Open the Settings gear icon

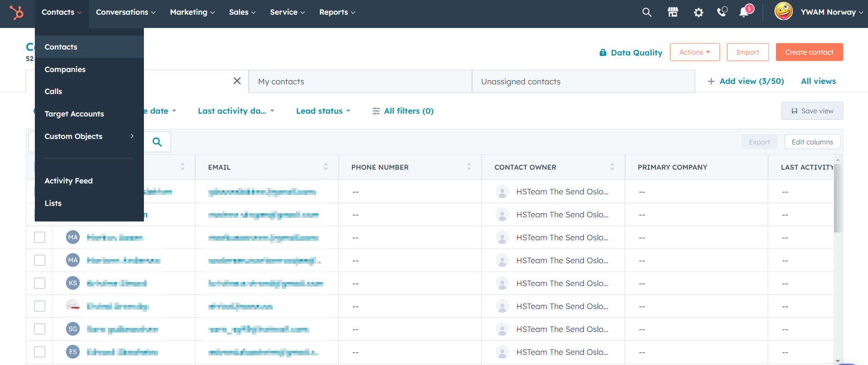pyautogui.click(x=698, y=12)
